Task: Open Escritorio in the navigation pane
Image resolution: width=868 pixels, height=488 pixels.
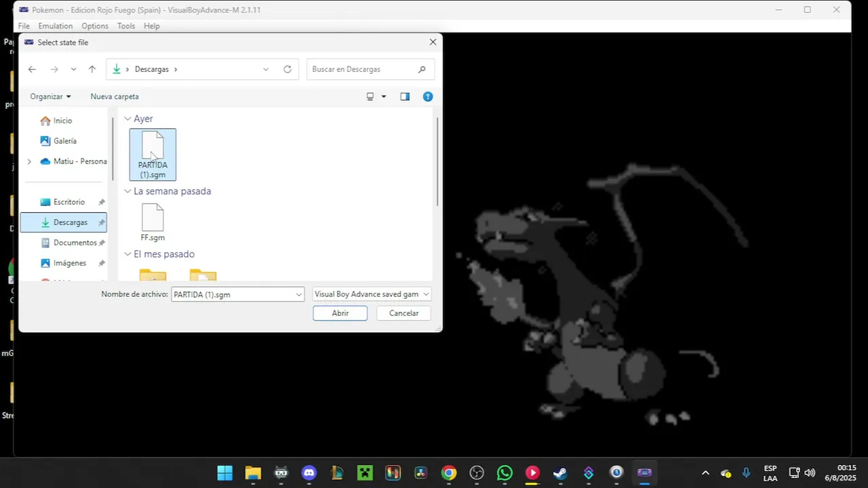Action: pyautogui.click(x=69, y=202)
